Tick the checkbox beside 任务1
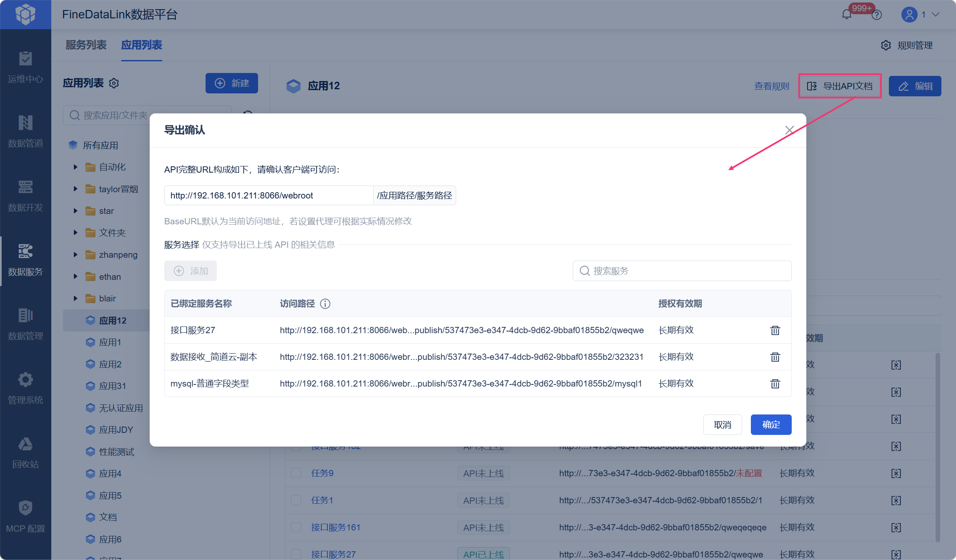 pos(296,500)
